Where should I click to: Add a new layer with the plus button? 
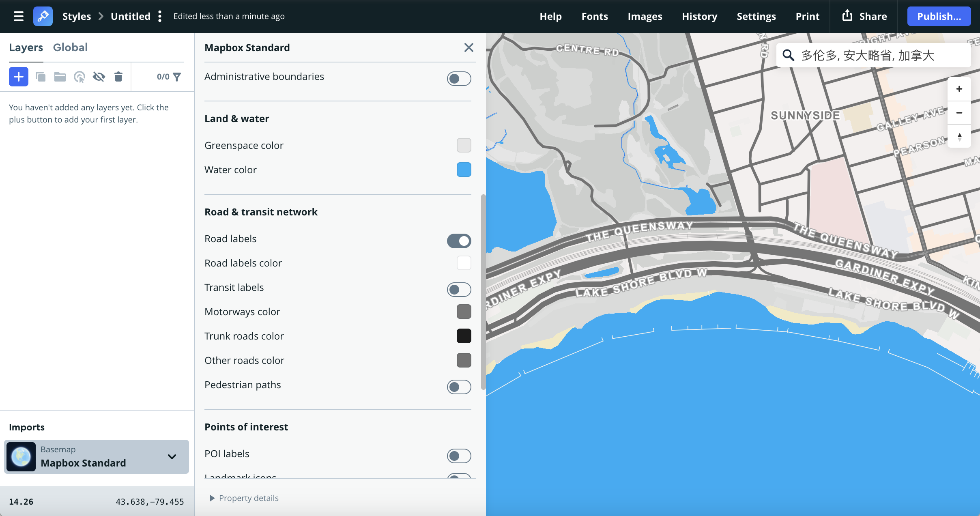[18, 76]
